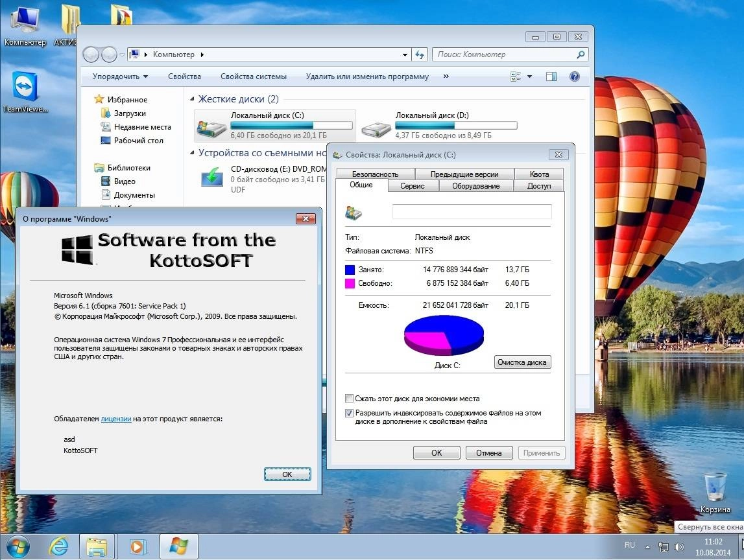Click the RU language indicator

[x=630, y=545]
